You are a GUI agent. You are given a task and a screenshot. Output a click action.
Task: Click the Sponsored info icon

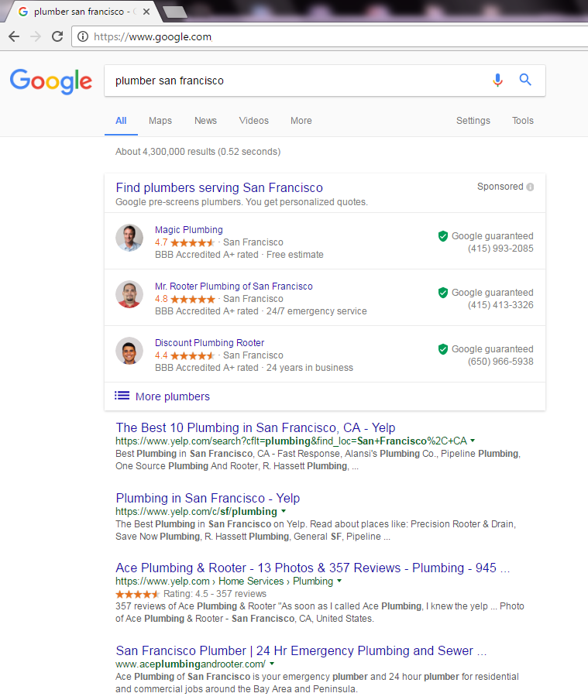(530, 187)
